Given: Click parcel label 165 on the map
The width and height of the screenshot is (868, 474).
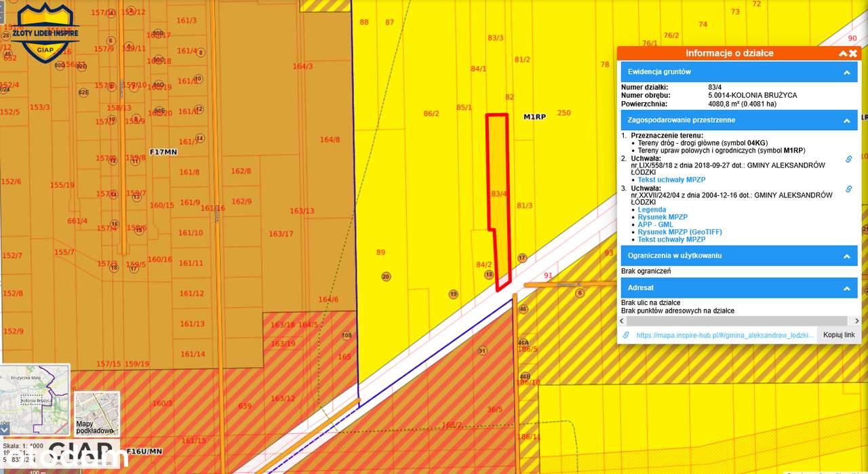Looking at the screenshot, I should (344, 357).
